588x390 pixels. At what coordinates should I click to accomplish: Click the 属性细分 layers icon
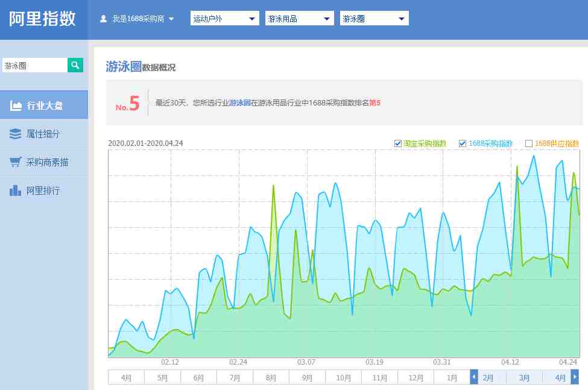(x=15, y=134)
